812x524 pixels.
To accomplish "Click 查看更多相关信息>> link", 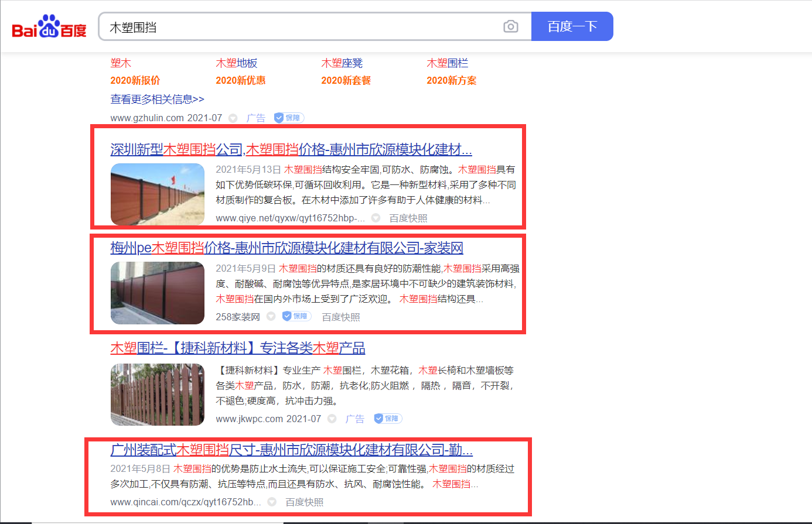I will point(157,100).
